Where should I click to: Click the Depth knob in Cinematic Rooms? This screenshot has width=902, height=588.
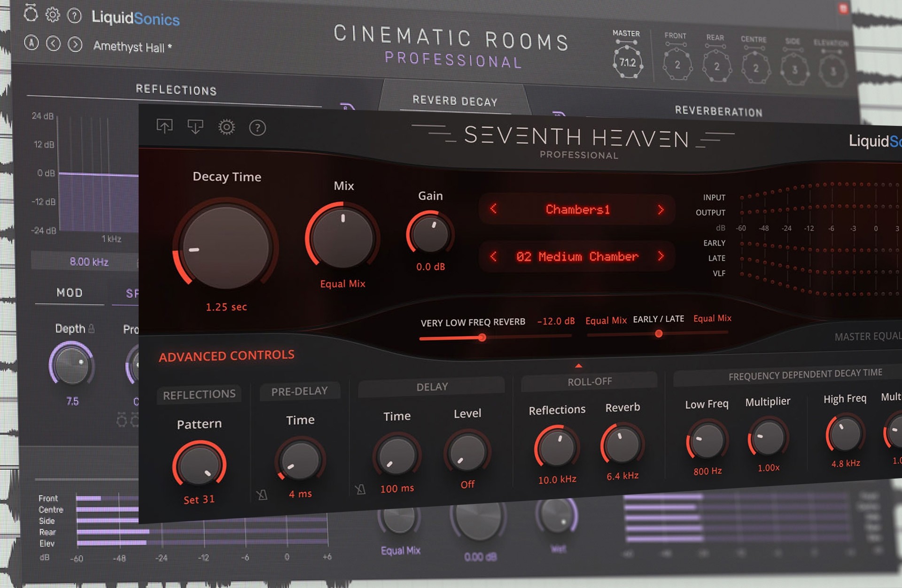point(71,365)
